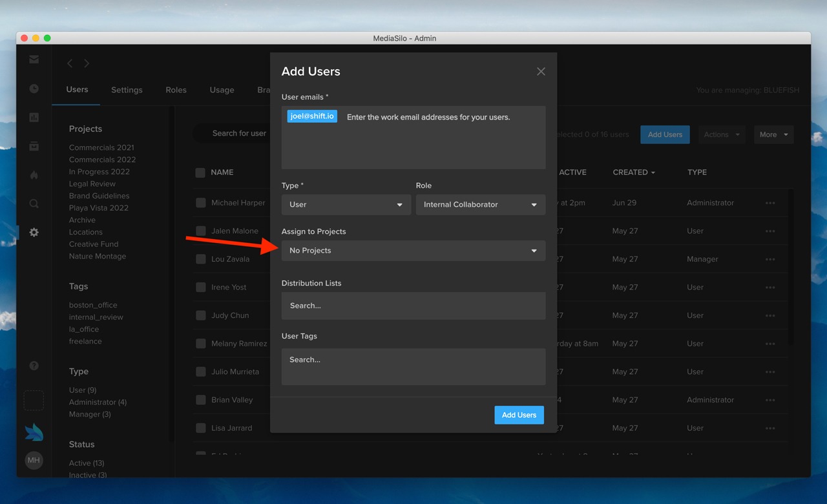Open the Assign to Projects dropdown
Image resolution: width=827 pixels, height=504 pixels.
(413, 251)
